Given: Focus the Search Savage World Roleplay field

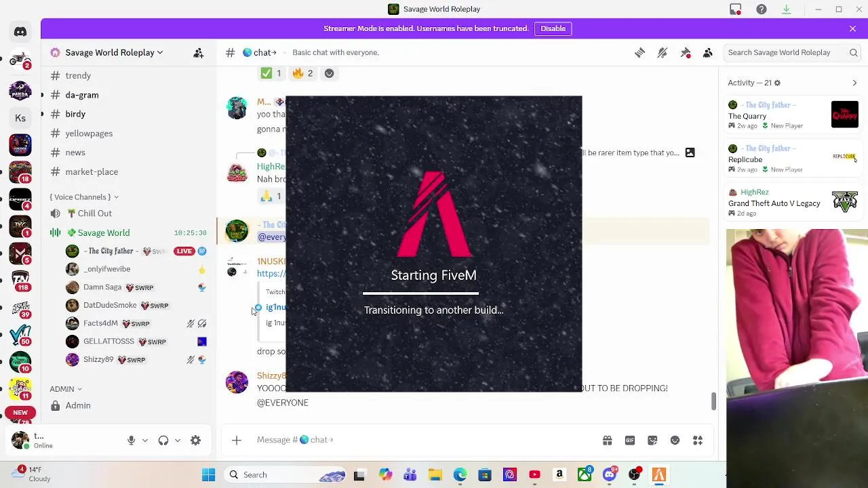Looking at the screenshot, I should point(792,52).
